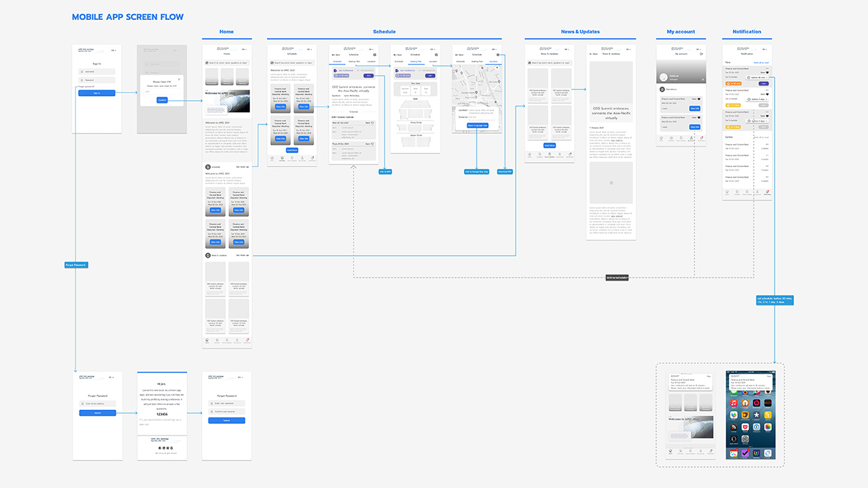The image size is (868, 488).
Task: Click Confirm button in OTP dialog
Action: click(x=162, y=100)
